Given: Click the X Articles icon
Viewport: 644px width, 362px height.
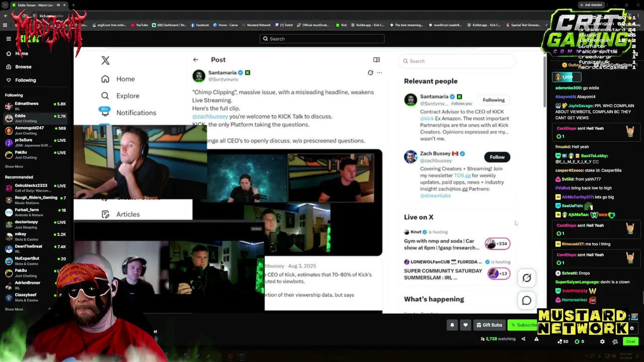Looking at the screenshot, I should pyautogui.click(x=105, y=214).
